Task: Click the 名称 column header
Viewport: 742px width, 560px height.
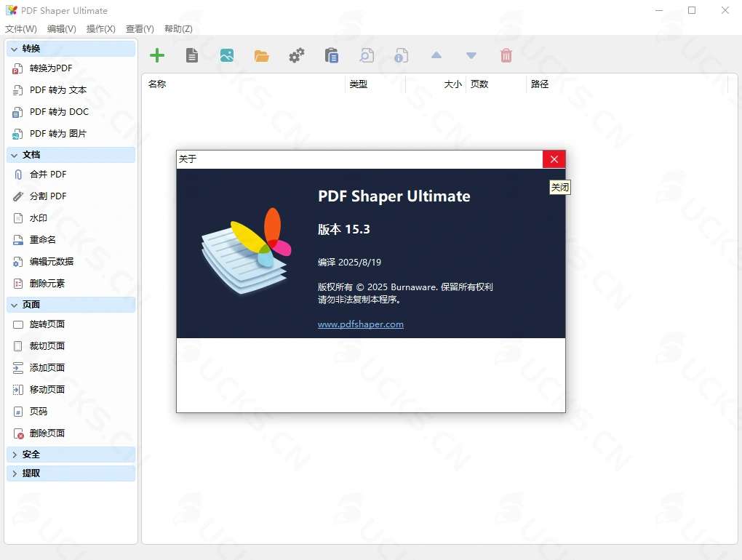Action: point(157,84)
